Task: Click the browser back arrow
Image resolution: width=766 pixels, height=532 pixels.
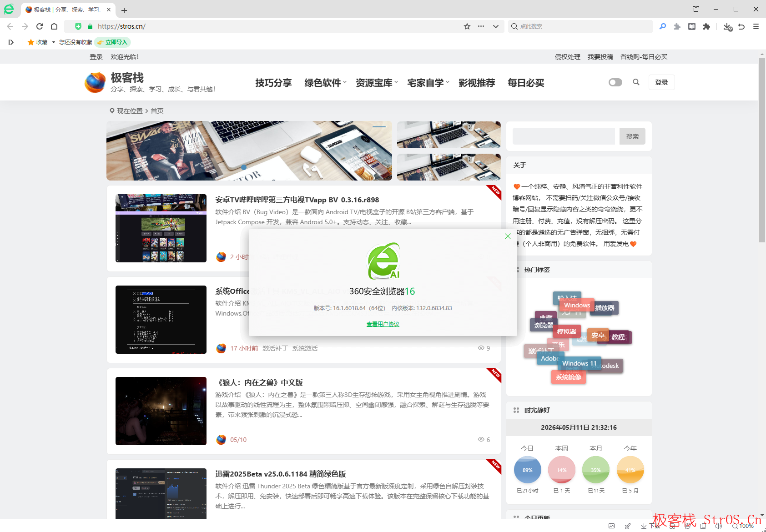Action: point(10,26)
